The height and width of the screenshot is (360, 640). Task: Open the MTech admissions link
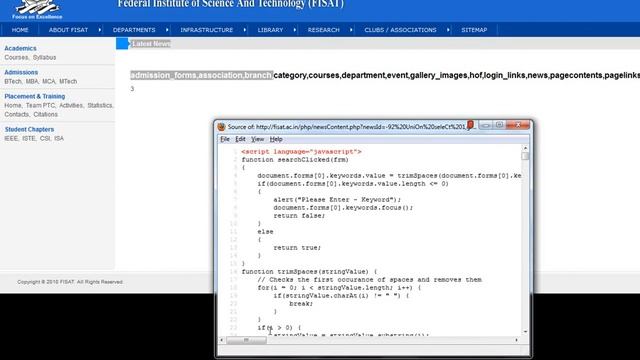coord(68,82)
